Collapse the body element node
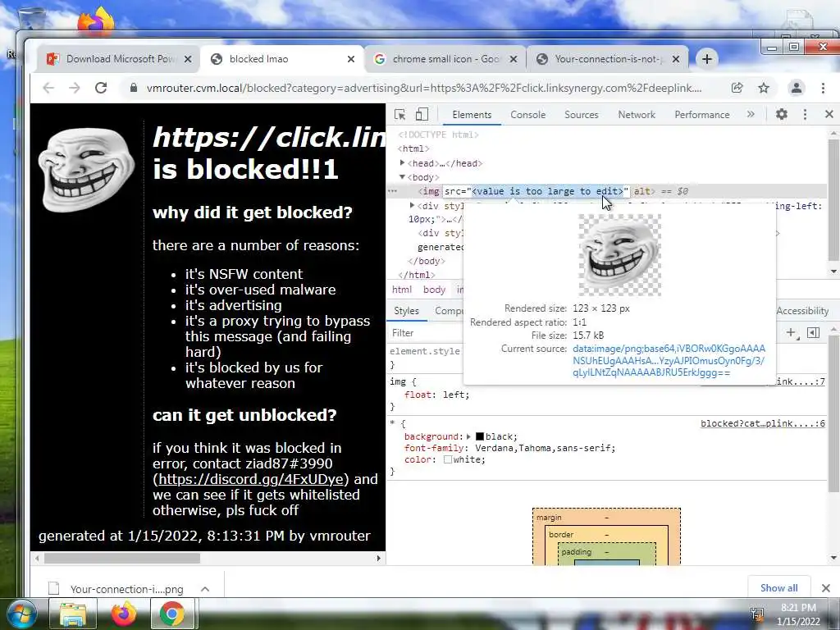The image size is (840, 630). point(402,177)
